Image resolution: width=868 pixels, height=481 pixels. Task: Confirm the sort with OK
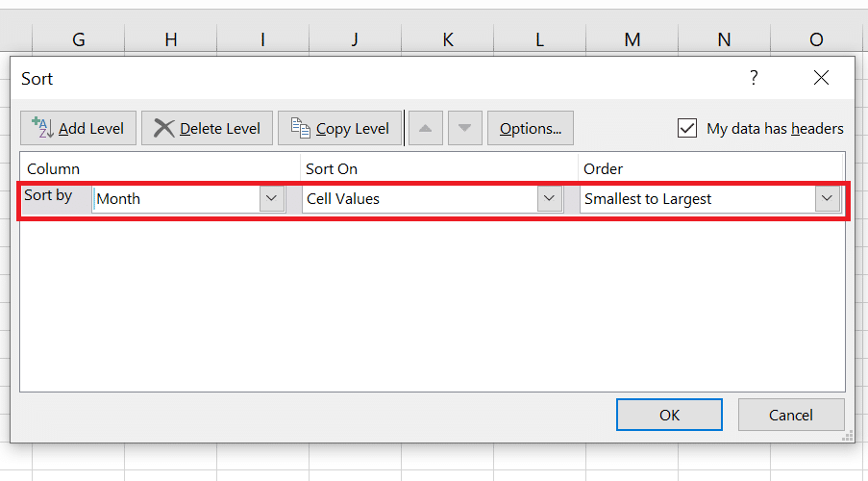[x=669, y=415]
